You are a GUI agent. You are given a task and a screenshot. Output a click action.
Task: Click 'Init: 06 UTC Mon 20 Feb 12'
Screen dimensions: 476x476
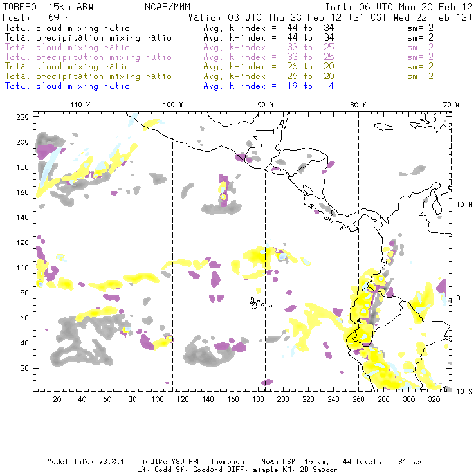pos(399,7)
